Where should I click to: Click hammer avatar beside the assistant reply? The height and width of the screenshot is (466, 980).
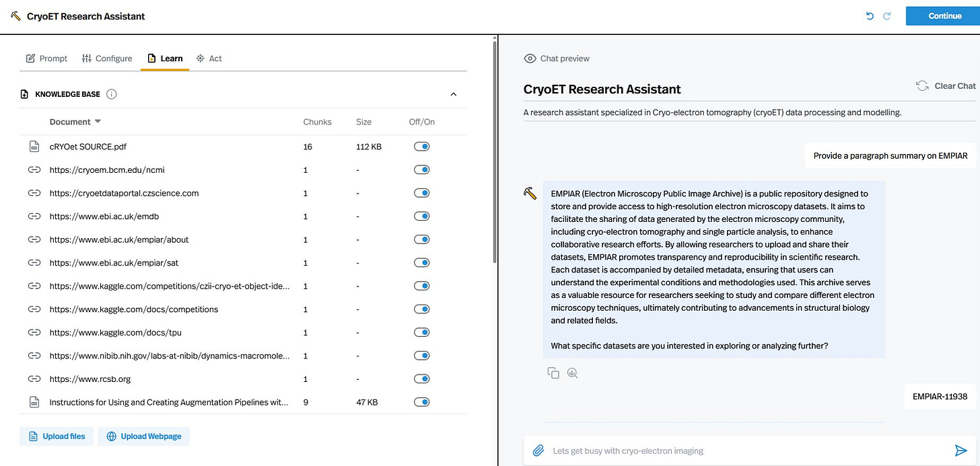click(530, 193)
